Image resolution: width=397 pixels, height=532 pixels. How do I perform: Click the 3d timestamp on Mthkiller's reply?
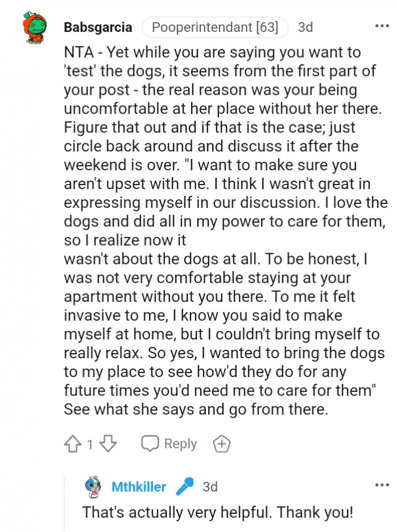coord(208,487)
